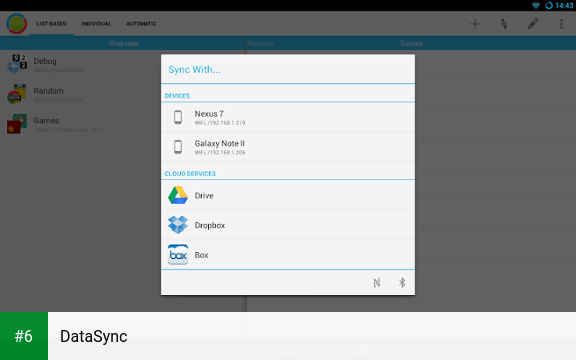Choose Nexus 7 device to sync with
The height and width of the screenshot is (360, 576).
[288, 117]
